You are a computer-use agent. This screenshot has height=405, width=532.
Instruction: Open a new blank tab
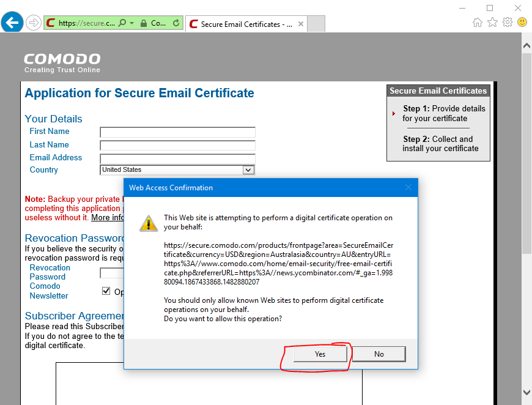[x=316, y=24]
